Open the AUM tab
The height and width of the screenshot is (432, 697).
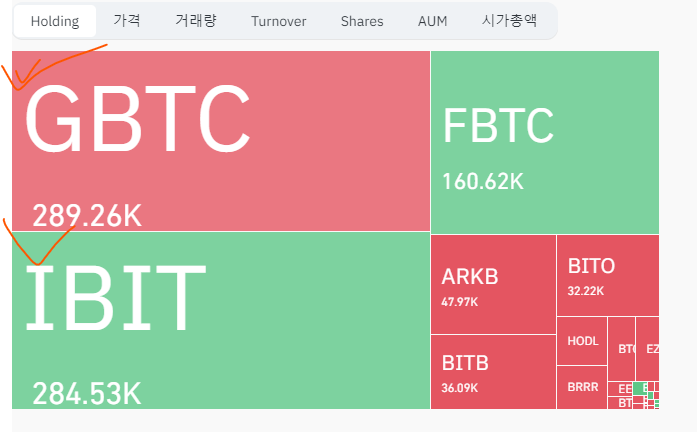[433, 21]
